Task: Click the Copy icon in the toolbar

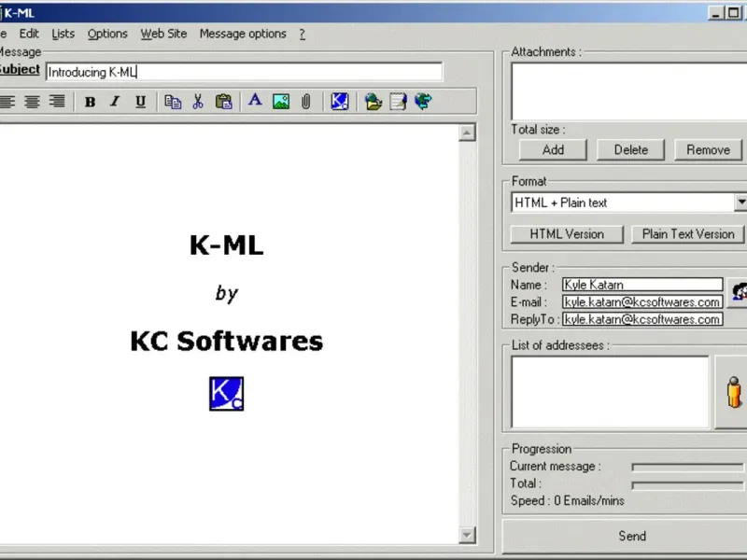Action: click(x=173, y=102)
